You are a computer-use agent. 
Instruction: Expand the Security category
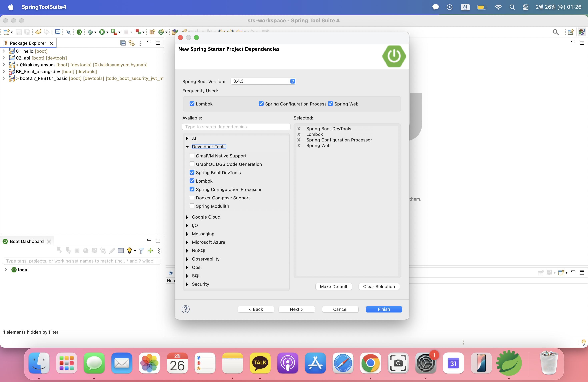pos(187,284)
